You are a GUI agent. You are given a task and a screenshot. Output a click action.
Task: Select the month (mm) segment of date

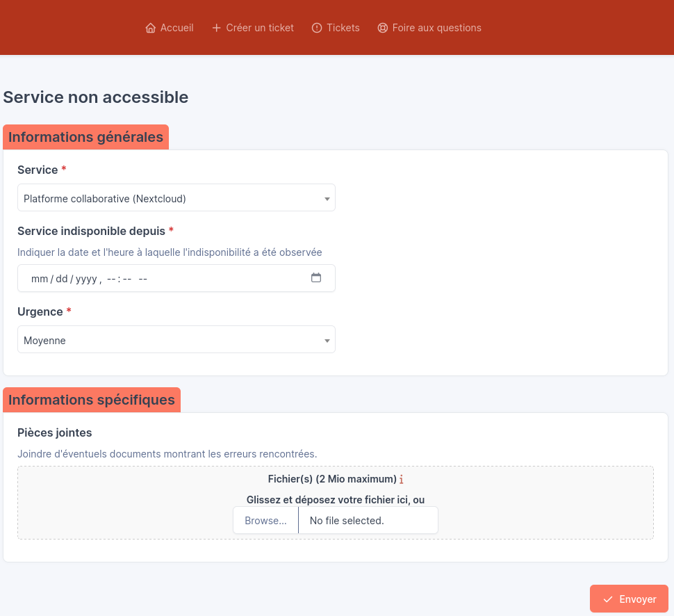pos(40,279)
